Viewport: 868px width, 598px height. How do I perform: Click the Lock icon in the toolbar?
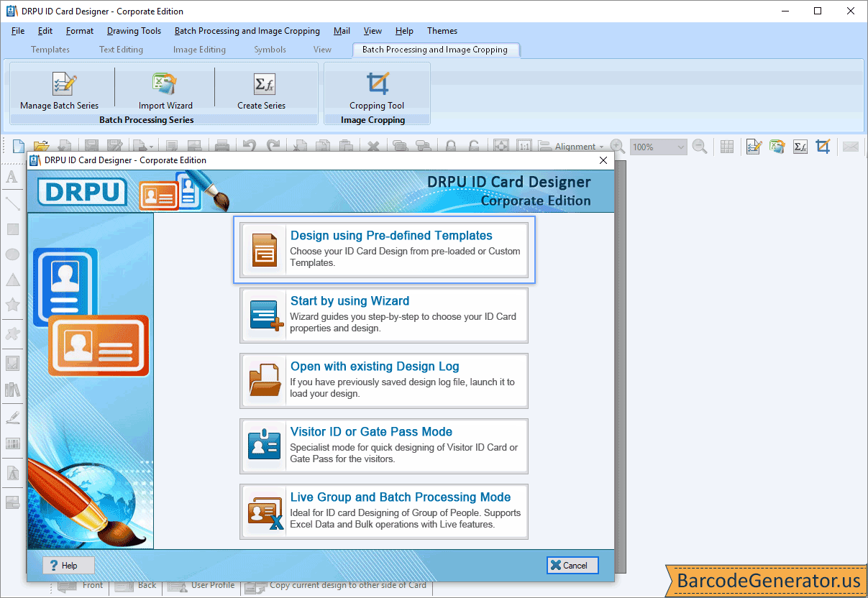451,147
